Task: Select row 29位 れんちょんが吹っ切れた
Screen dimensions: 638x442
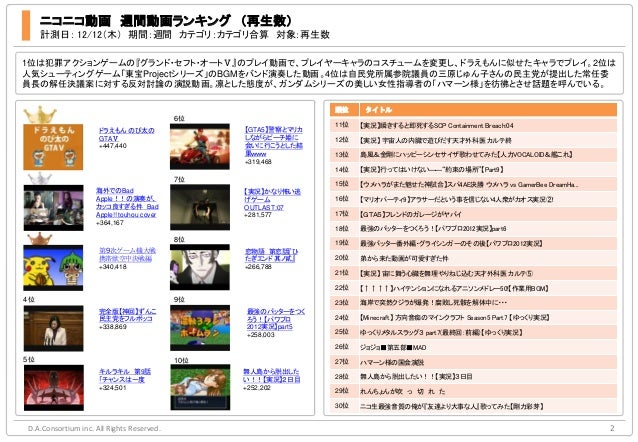Action: (x=473, y=391)
